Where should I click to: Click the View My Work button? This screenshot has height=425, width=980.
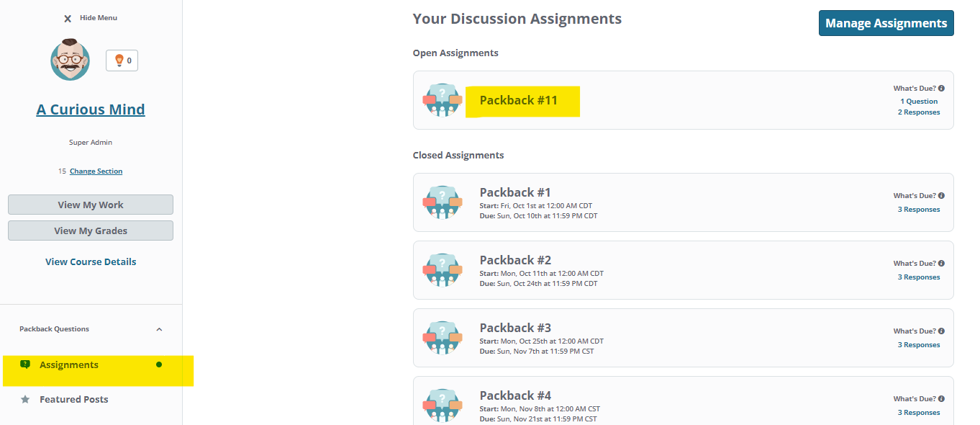pyautogui.click(x=90, y=204)
